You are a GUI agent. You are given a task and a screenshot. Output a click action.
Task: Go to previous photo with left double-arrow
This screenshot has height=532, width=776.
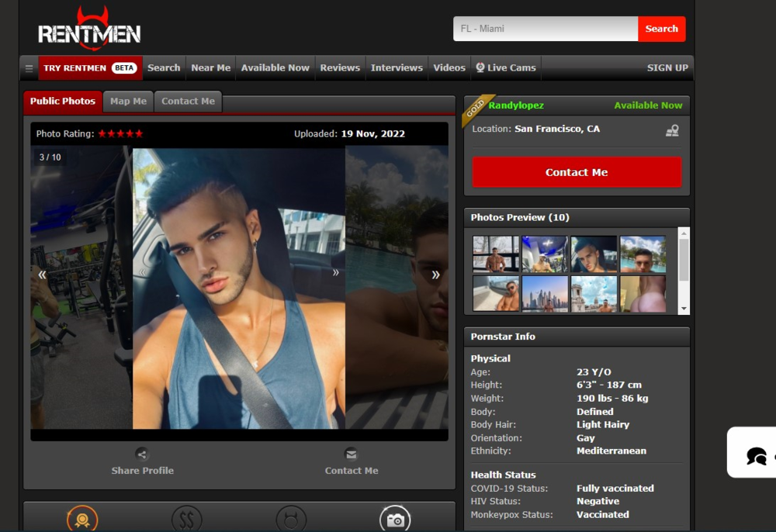(43, 275)
